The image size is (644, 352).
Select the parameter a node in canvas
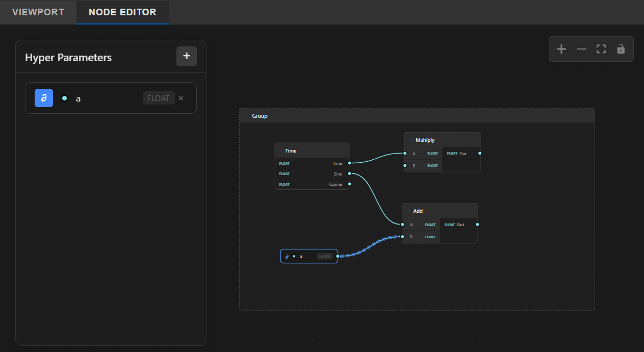pos(308,256)
